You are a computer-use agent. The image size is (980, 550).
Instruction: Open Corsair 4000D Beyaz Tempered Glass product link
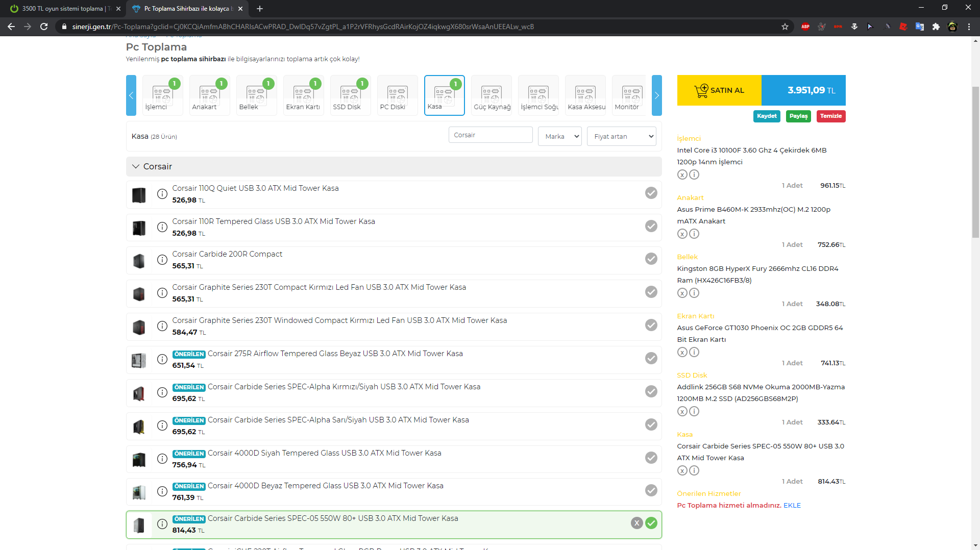(x=326, y=486)
